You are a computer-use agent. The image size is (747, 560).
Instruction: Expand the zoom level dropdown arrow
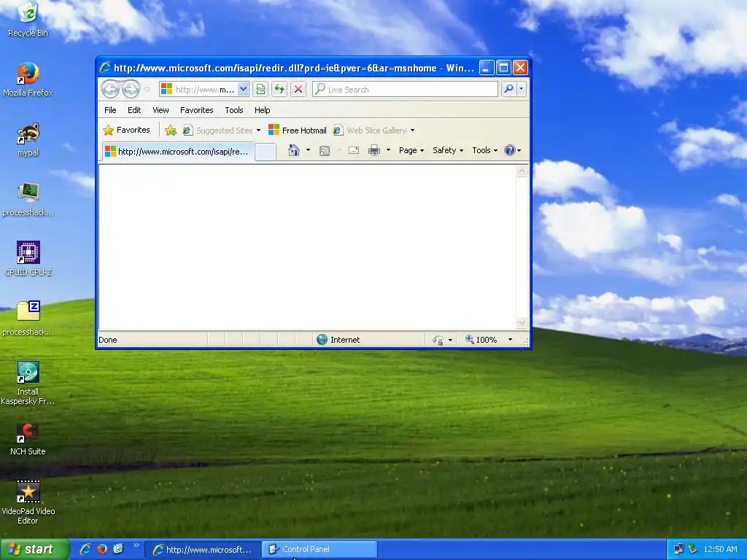[510, 340]
